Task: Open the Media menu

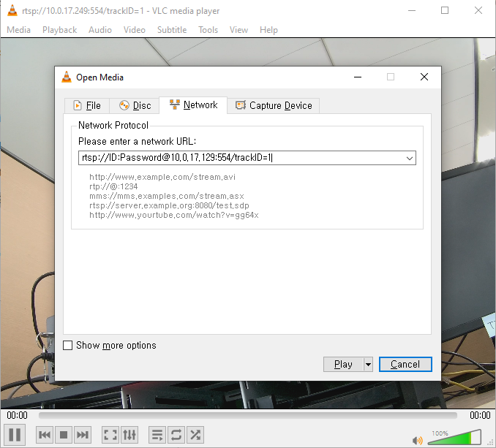Action: 19,30
